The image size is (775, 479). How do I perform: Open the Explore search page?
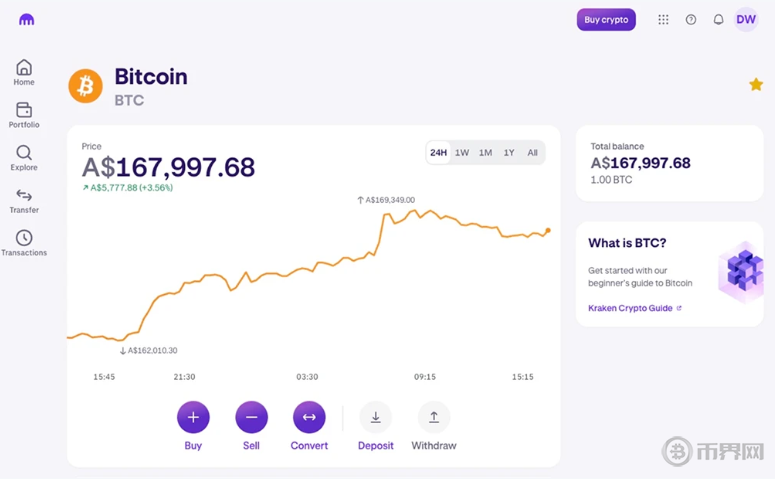coord(24,158)
